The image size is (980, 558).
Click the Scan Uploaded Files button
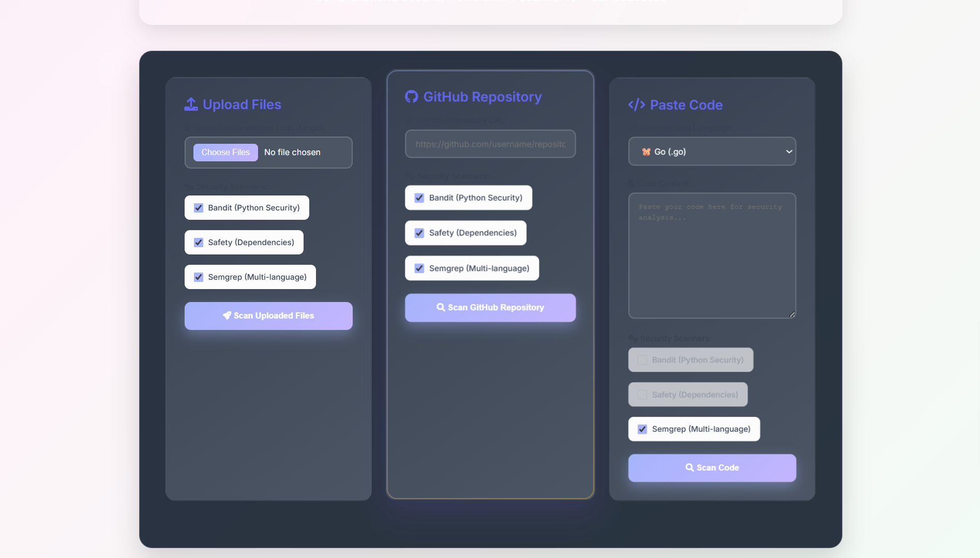[x=268, y=316]
